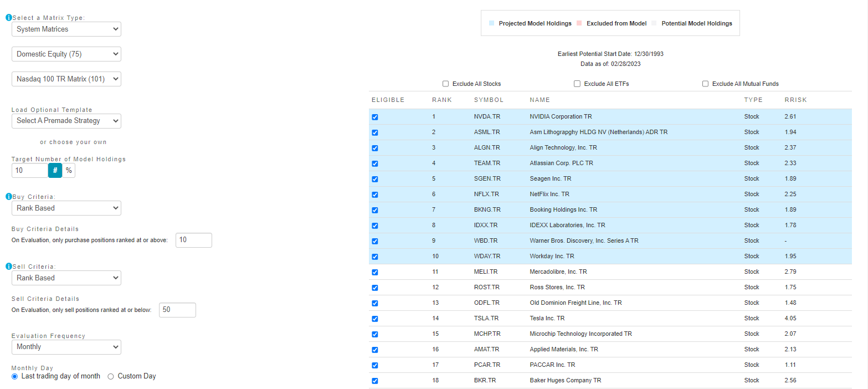The image size is (868, 389).
Task: Click the light blue Projected Model Holdings legend swatch
Action: pyautogui.click(x=491, y=23)
